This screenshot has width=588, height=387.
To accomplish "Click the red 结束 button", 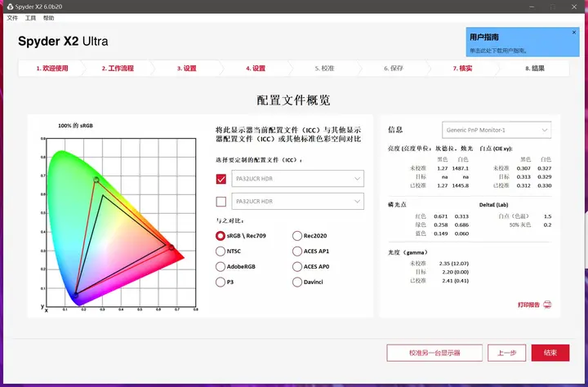I will pyautogui.click(x=550, y=353).
